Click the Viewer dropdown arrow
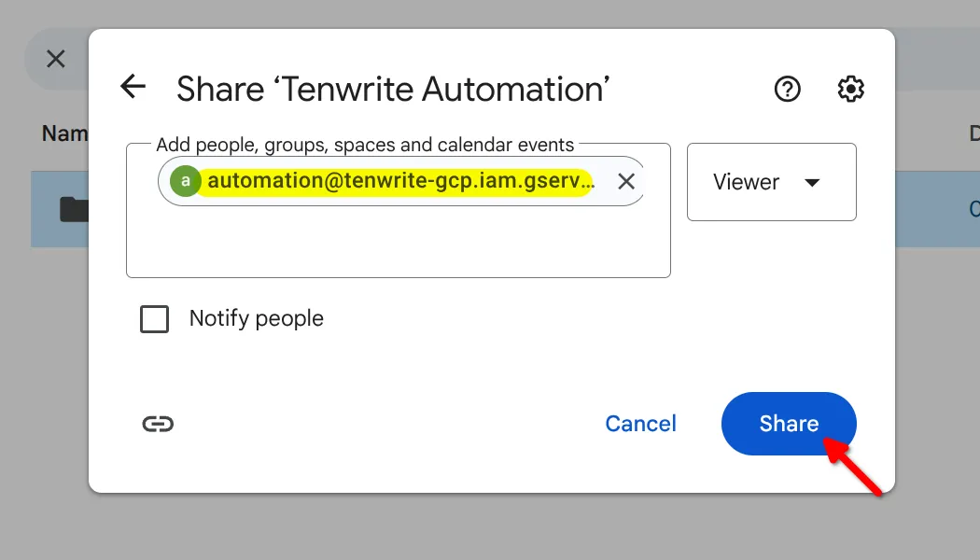980x560 pixels. 812,183
